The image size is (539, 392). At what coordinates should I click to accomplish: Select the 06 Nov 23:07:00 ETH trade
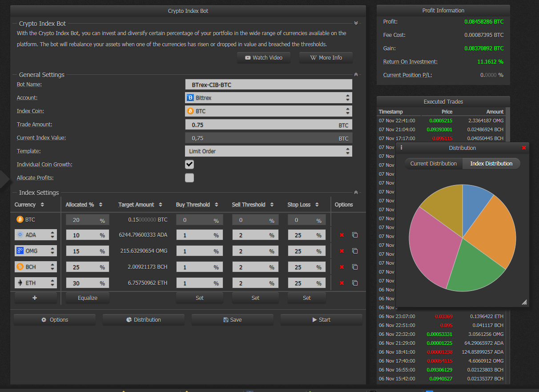tap(441, 316)
